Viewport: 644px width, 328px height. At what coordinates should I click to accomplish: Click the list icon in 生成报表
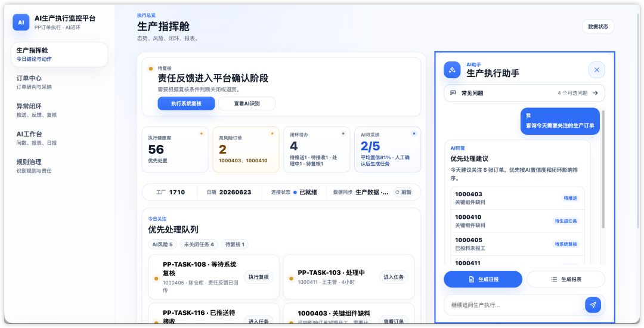click(x=554, y=279)
